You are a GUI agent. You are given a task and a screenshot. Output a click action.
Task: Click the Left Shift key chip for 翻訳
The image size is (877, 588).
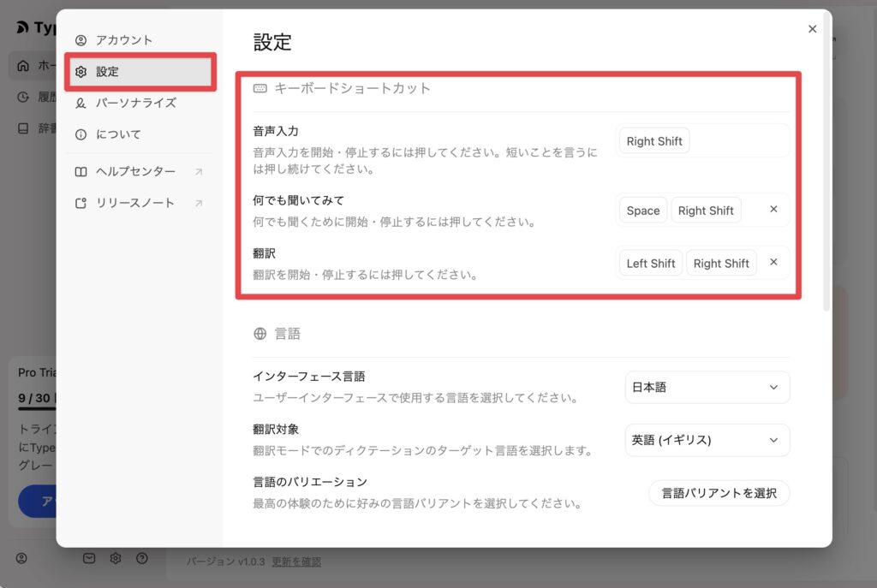click(x=650, y=264)
